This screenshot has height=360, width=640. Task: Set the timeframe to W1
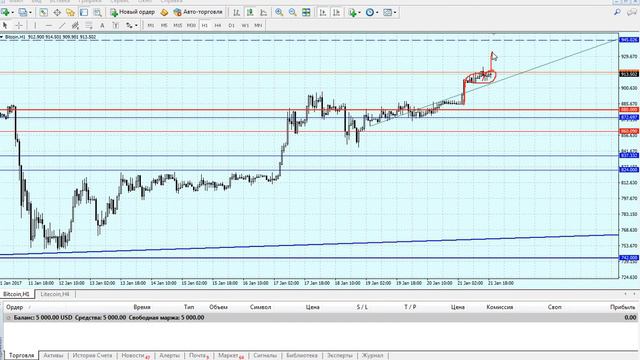pos(245,25)
